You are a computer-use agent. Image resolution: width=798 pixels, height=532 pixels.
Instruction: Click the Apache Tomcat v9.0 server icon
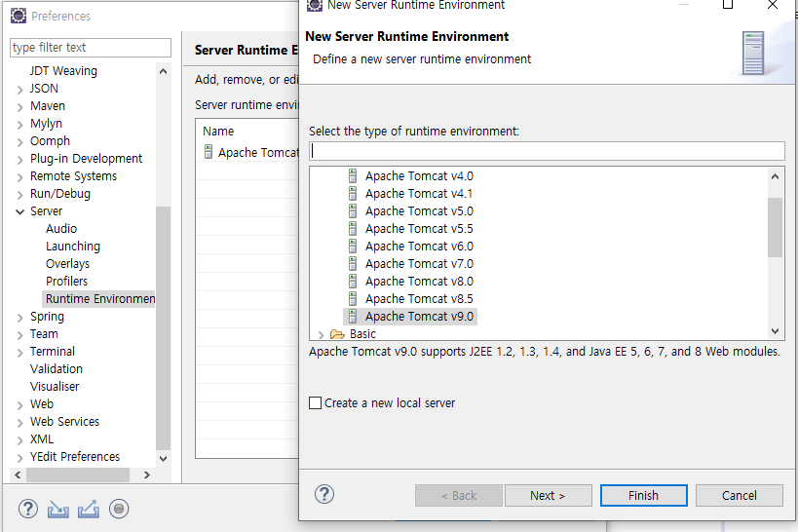(352, 317)
